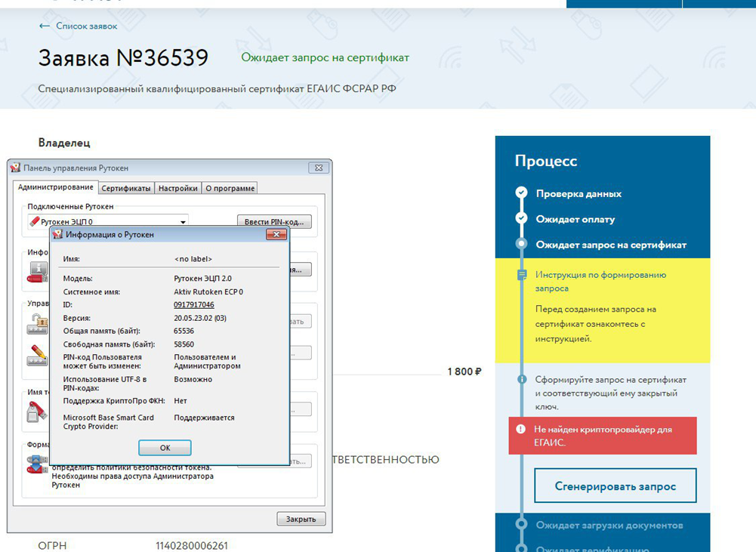The image size is (756, 552).
Task: Click the Rutoken control panel title bar icon
Action: point(15,168)
